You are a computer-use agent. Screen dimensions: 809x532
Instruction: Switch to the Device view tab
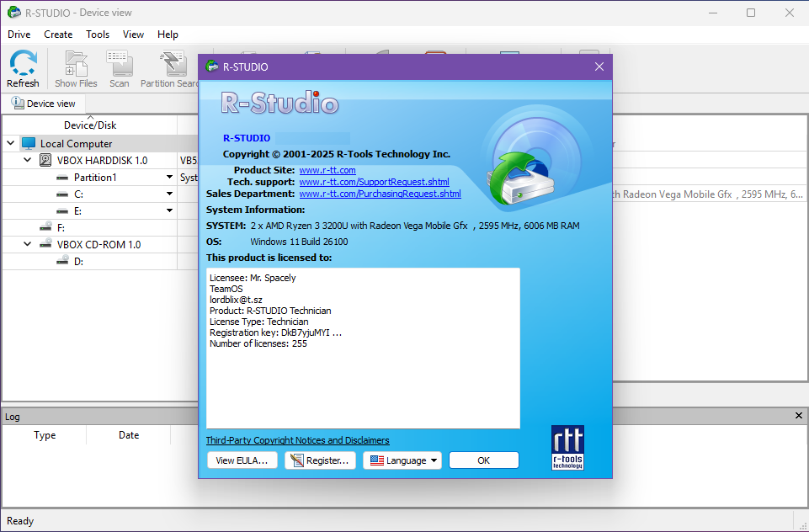43,104
